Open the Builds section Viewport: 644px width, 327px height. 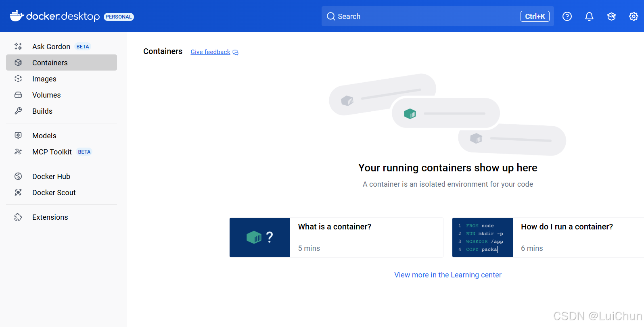[61, 111]
